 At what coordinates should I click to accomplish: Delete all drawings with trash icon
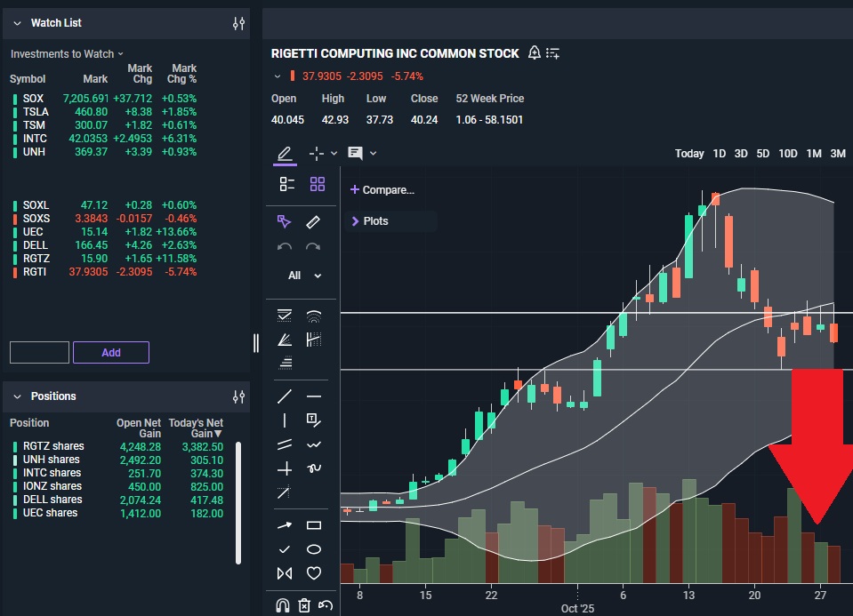tap(304, 605)
